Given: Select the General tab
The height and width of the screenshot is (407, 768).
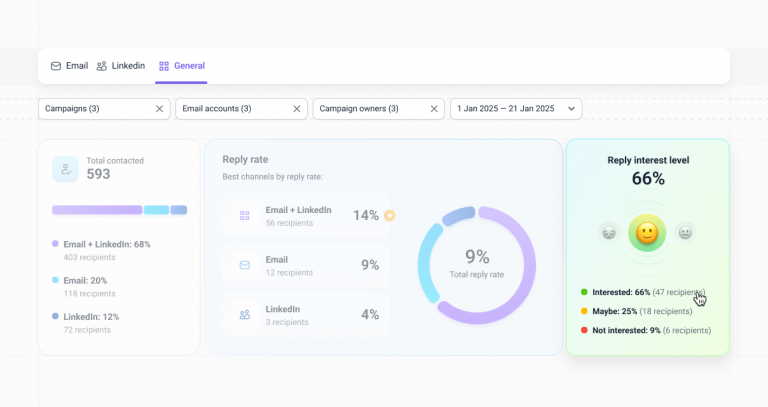Looking at the screenshot, I should (x=182, y=66).
